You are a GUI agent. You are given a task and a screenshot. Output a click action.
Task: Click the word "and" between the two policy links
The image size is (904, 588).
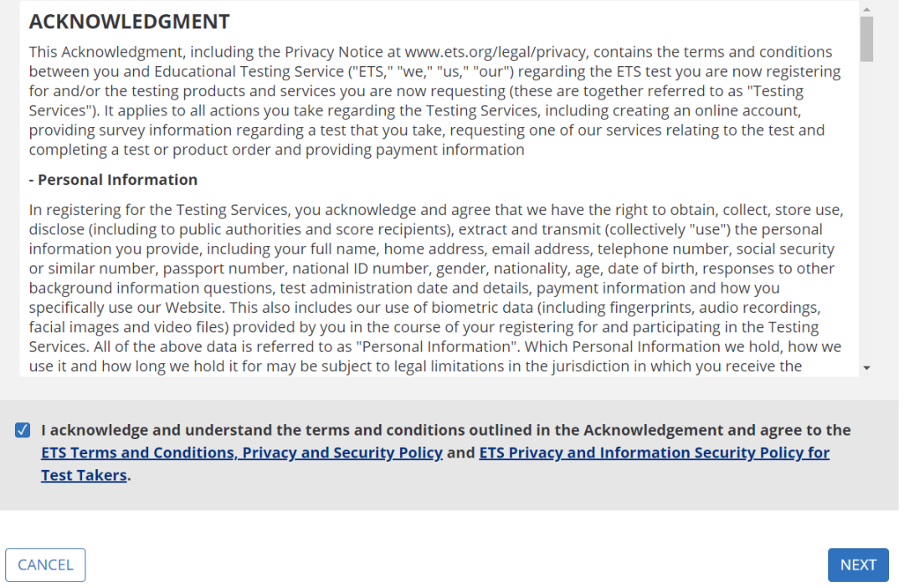coord(460,453)
